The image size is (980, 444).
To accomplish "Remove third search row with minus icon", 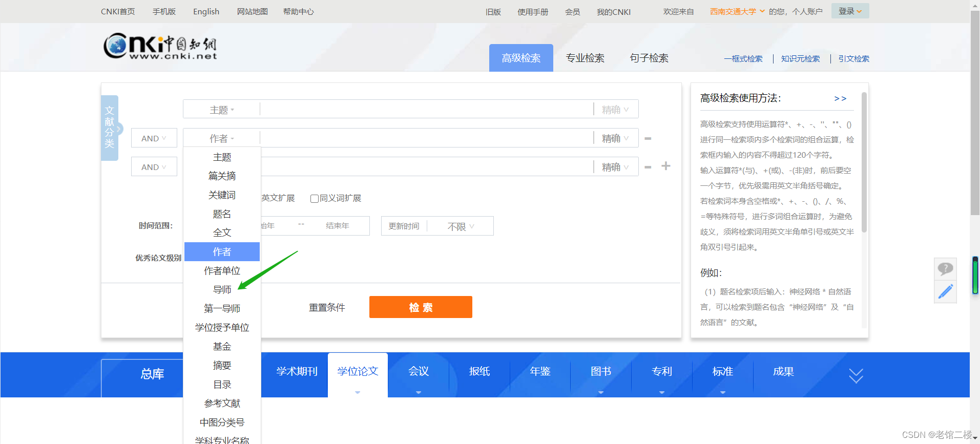I will [648, 167].
